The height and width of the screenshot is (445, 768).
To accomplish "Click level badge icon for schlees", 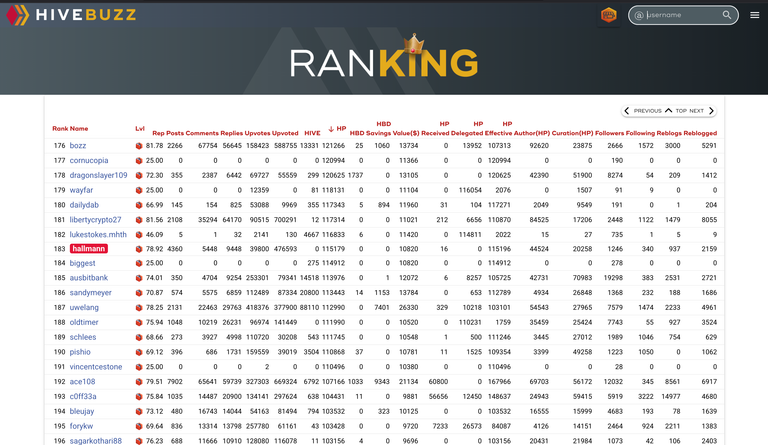I will 139,337.
